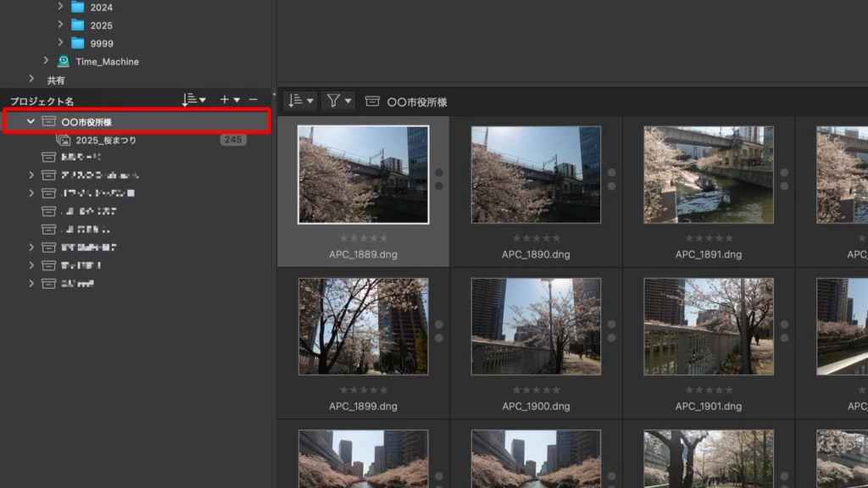
Task: Toggle the upper dot beside APC_1889.dng
Action: [438, 173]
